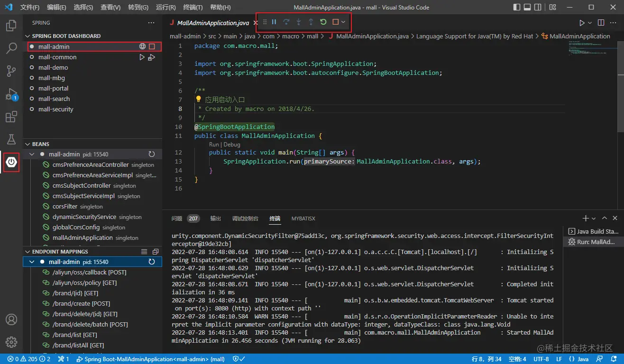This screenshot has height=364, width=624.
Task: Toggle the primary side bar layout
Action: (x=517, y=7)
